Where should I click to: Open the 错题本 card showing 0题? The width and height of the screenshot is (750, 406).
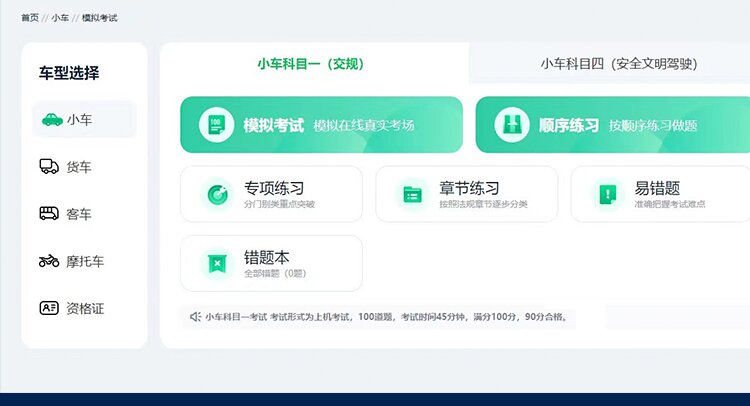(271, 263)
